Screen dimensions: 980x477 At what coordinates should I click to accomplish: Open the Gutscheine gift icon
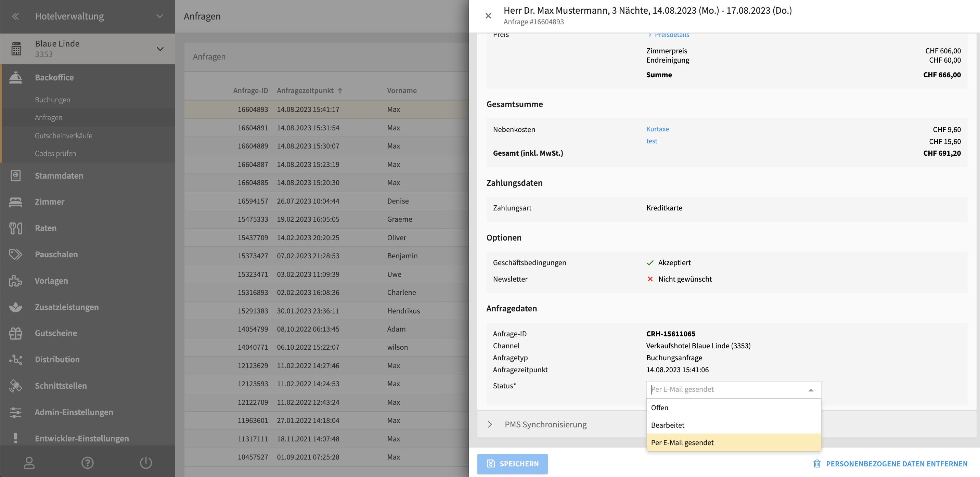(16, 333)
